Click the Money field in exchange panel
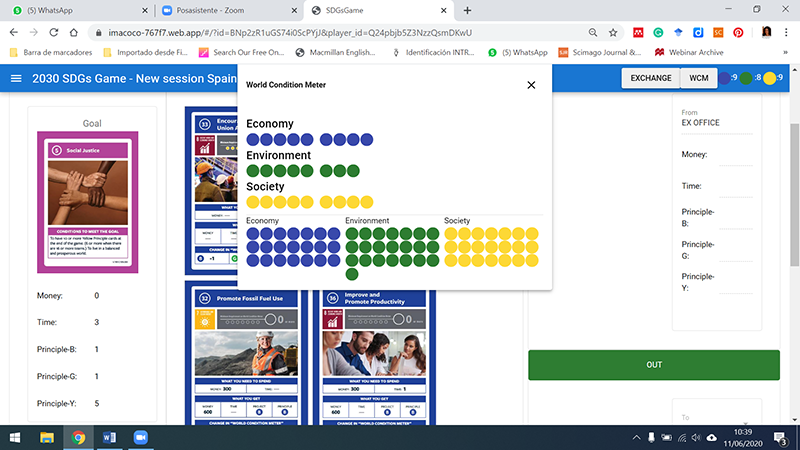Screen dimensions: 800x450 [x=735, y=159]
